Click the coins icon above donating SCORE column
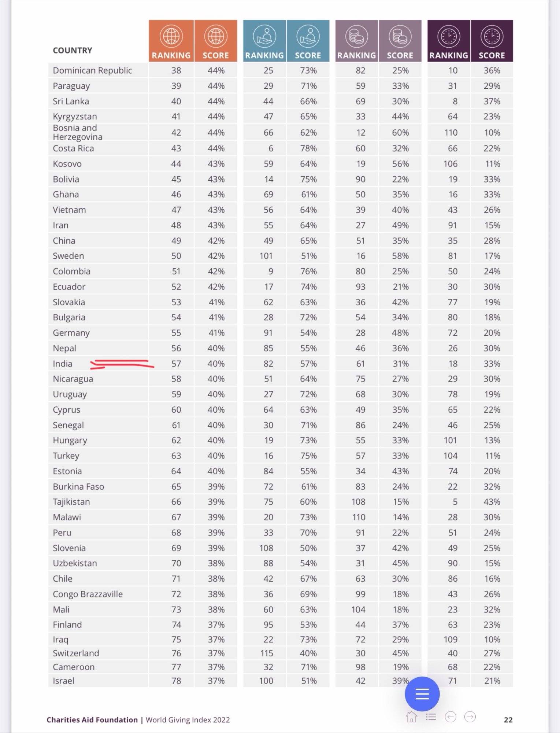 [x=400, y=36]
